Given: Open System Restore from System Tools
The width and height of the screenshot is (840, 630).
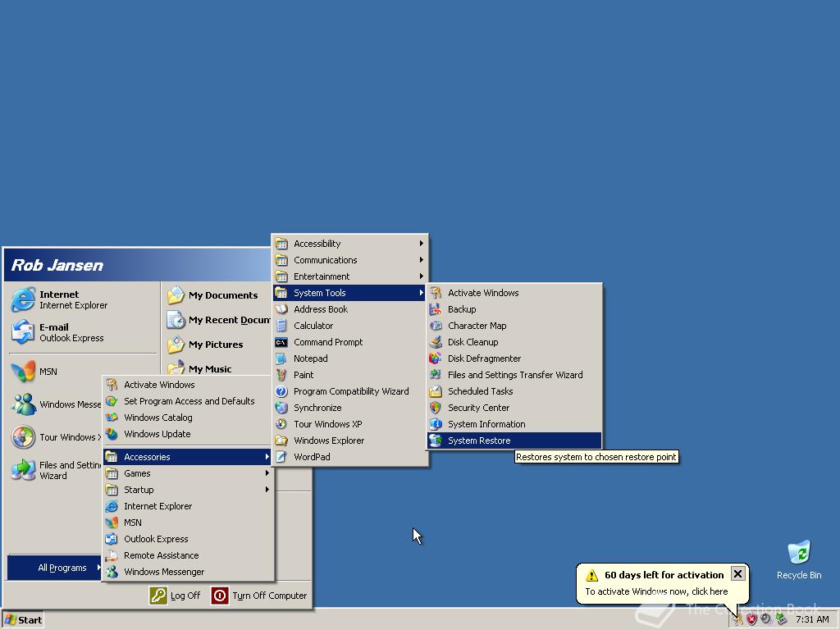Looking at the screenshot, I should [x=514, y=441].
